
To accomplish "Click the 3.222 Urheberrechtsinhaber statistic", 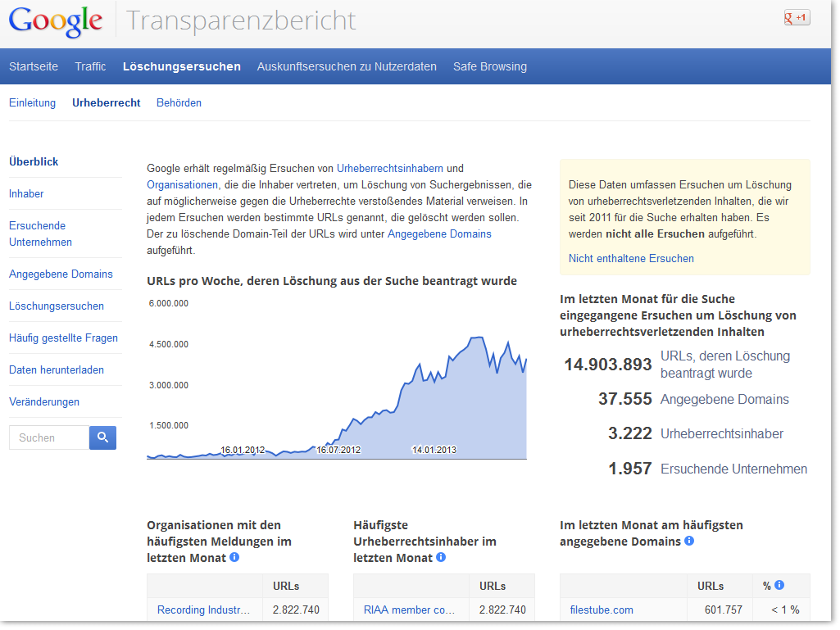I will [x=630, y=433].
